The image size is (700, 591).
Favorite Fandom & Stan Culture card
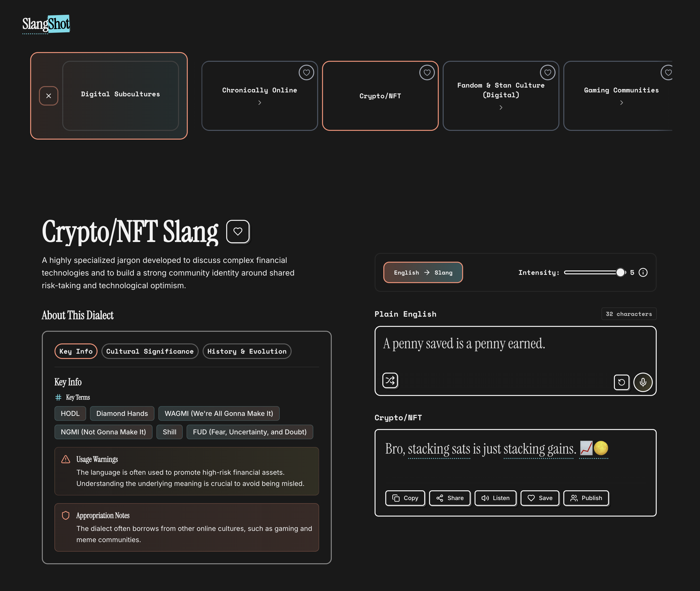(x=547, y=72)
